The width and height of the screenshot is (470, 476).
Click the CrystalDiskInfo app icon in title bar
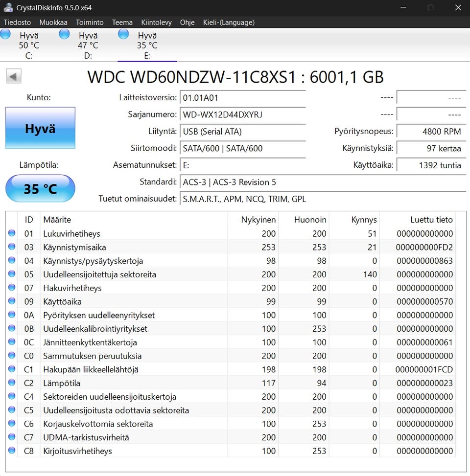8,7
